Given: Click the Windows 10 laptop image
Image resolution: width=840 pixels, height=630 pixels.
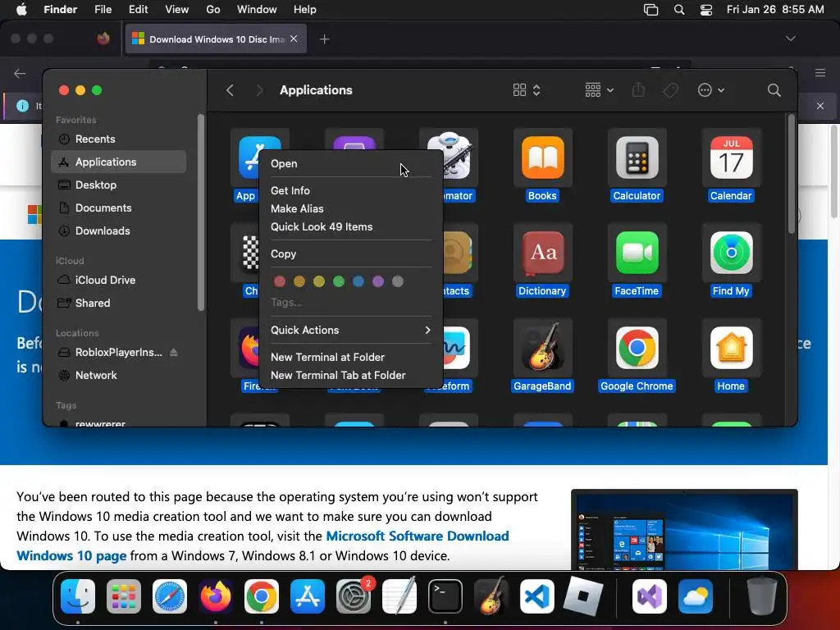Looking at the screenshot, I should click(684, 529).
